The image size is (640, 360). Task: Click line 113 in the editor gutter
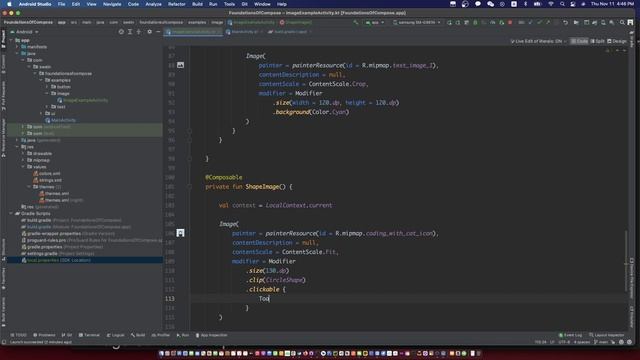170,298
